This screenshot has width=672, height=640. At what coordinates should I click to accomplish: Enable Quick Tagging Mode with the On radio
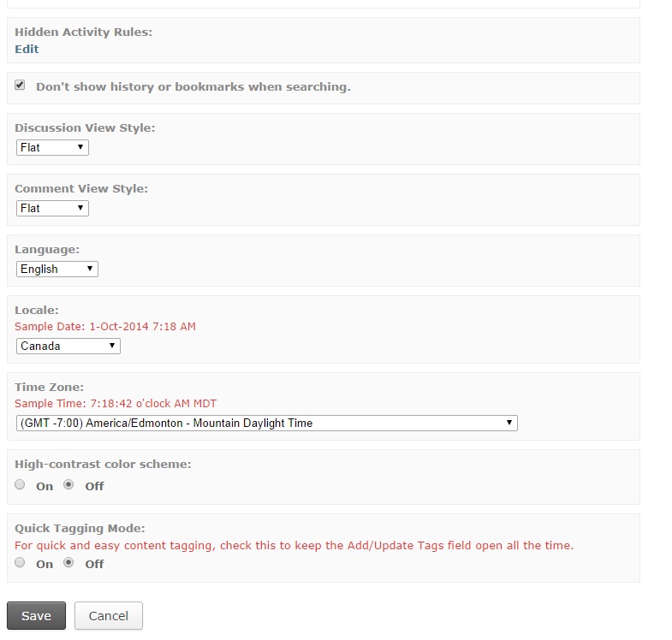point(20,562)
